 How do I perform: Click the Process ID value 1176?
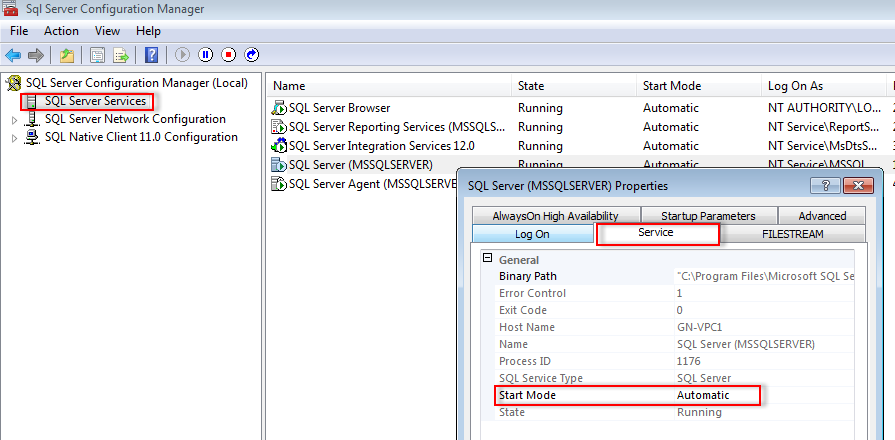pos(688,361)
